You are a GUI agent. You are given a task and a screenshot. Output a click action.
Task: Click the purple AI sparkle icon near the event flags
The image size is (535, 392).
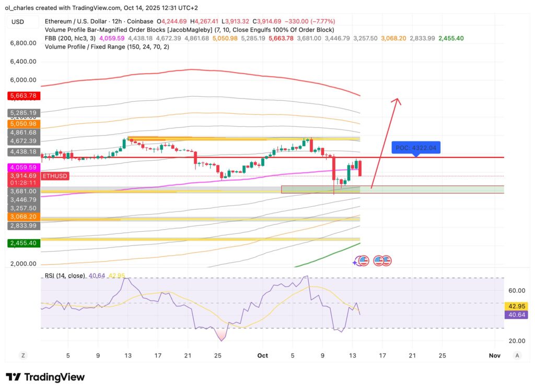(x=354, y=264)
